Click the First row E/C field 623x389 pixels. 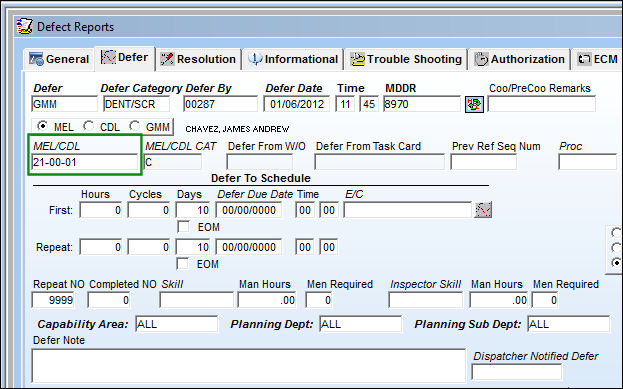point(408,210)
